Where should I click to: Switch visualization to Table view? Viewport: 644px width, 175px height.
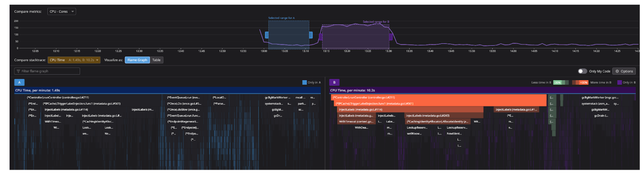coord(156,60)
